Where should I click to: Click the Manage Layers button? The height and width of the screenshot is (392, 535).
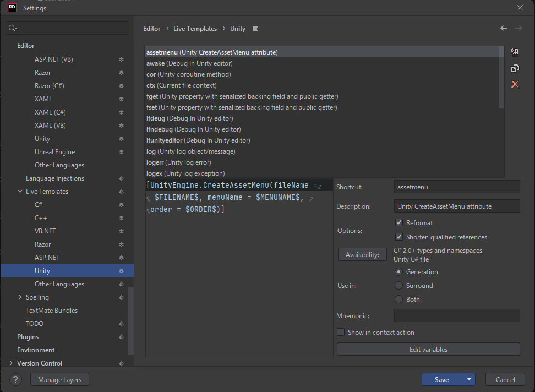pyautogui.click(x=59, y=379)
